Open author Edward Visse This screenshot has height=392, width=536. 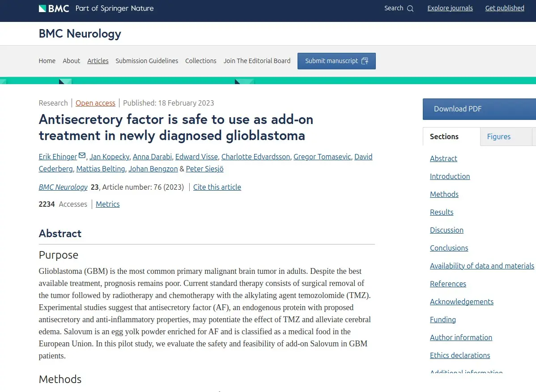196,157
